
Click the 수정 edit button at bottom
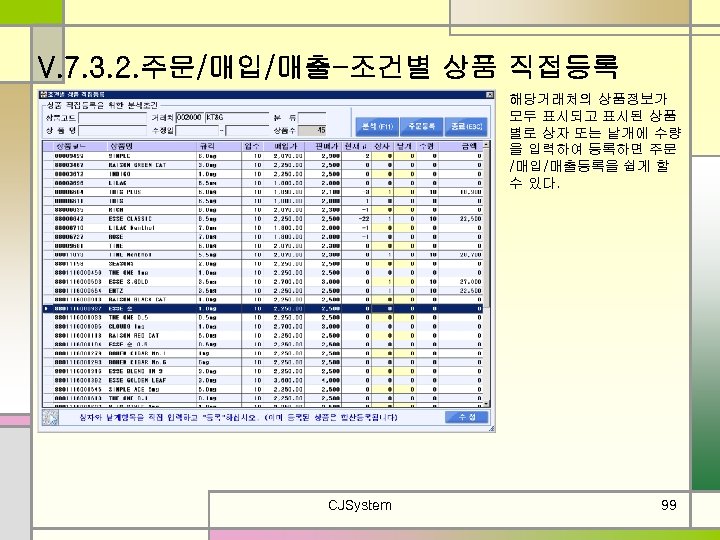coord(467,417)
